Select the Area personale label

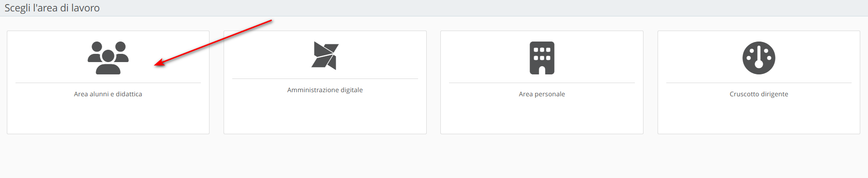pos(542,94)
